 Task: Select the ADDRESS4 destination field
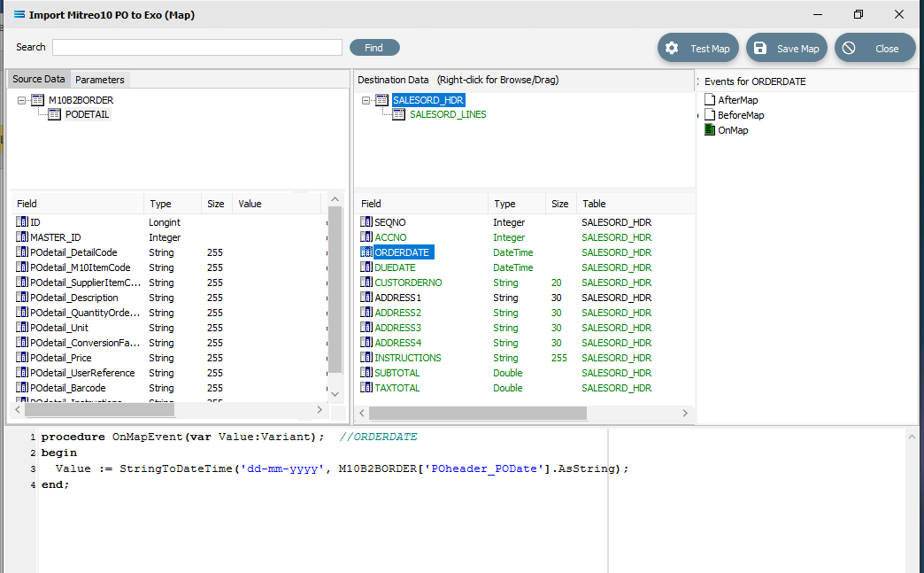(x=397, y=343)
